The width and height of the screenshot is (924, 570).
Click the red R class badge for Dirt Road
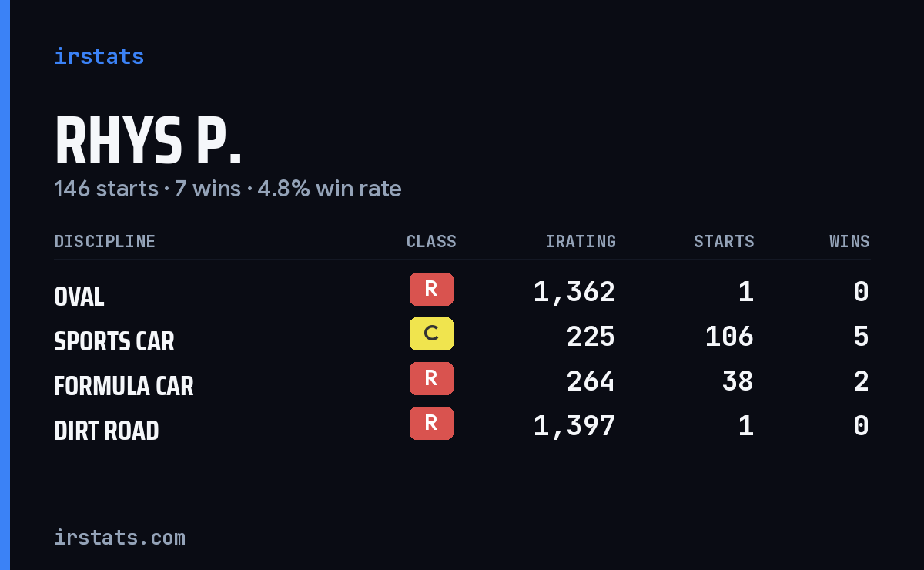click(431, 424)
